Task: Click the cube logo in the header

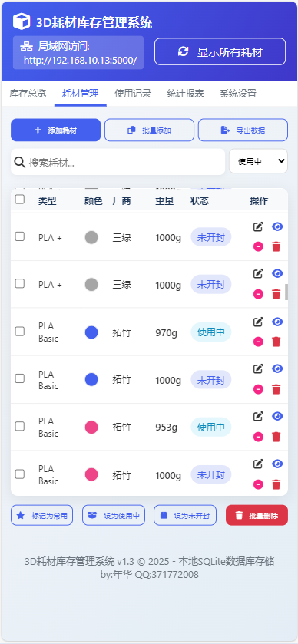Action: [x=22, y=21]
